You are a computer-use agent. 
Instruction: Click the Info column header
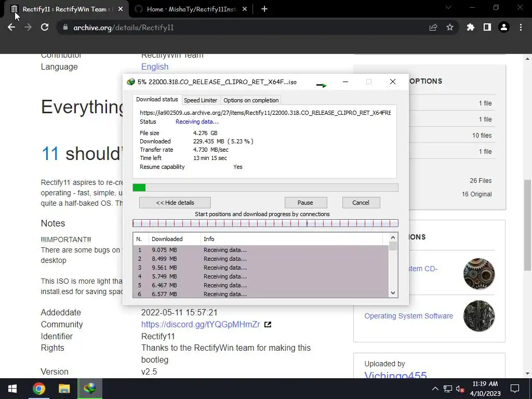point(292,239)
